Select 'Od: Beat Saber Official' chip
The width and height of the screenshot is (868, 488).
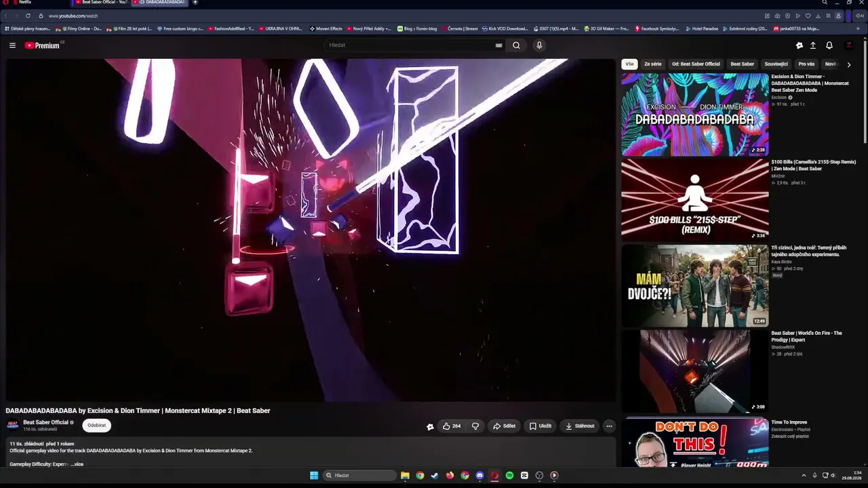(696, 64)
